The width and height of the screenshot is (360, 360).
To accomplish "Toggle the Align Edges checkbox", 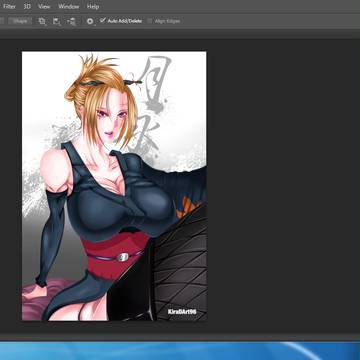I will point(149,21).
